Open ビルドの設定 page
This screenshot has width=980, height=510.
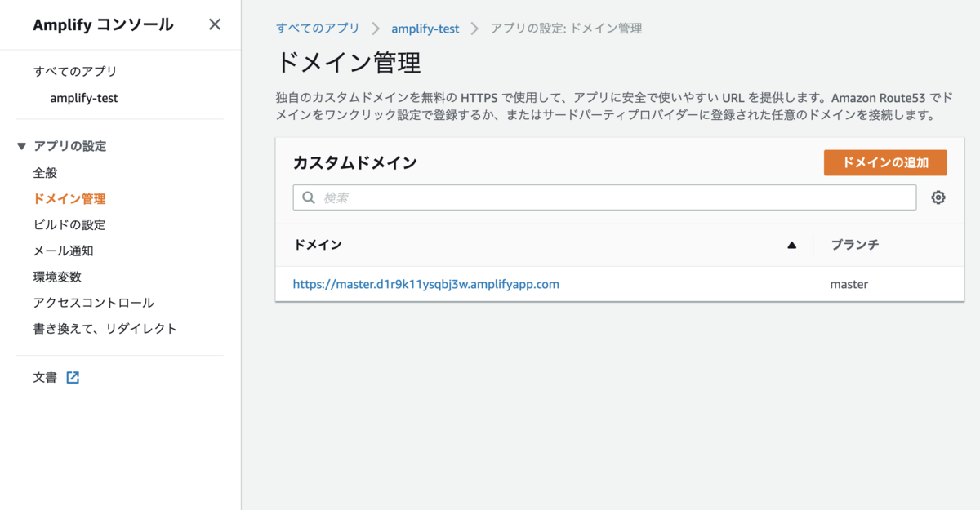69,224
